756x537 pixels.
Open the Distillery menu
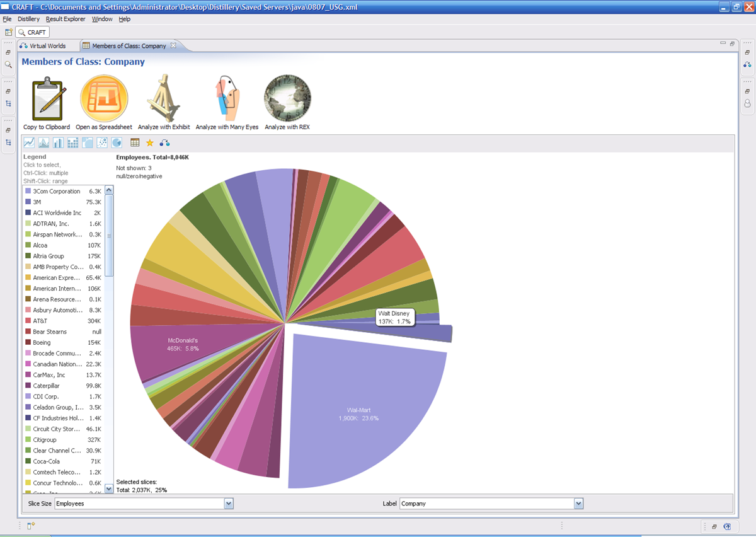(28, 19)
